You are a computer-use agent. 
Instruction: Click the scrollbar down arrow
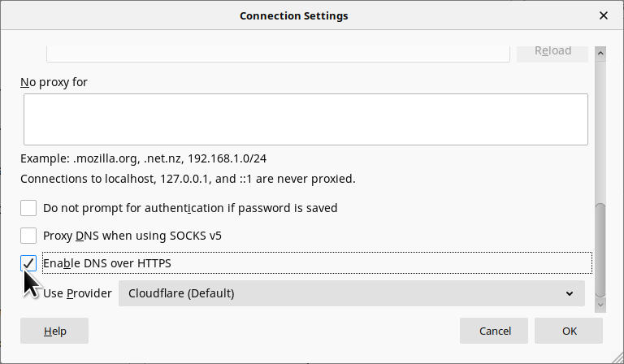click(x=601, y=304)
